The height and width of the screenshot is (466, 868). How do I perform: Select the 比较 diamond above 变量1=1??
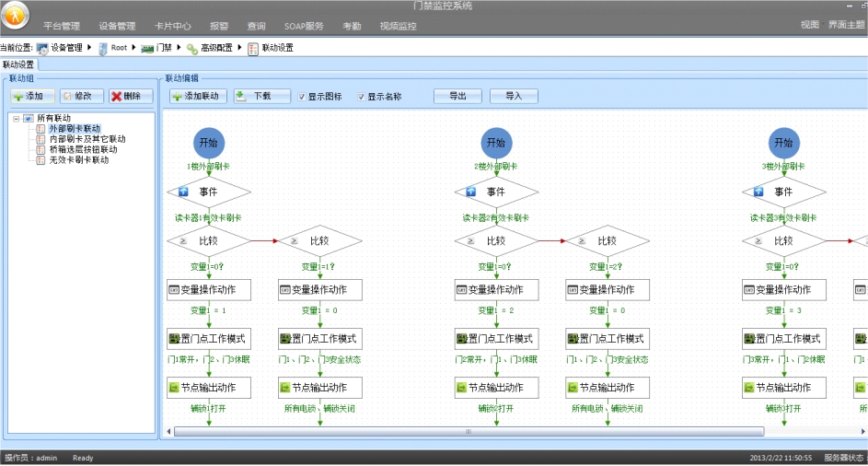(320, 241)
